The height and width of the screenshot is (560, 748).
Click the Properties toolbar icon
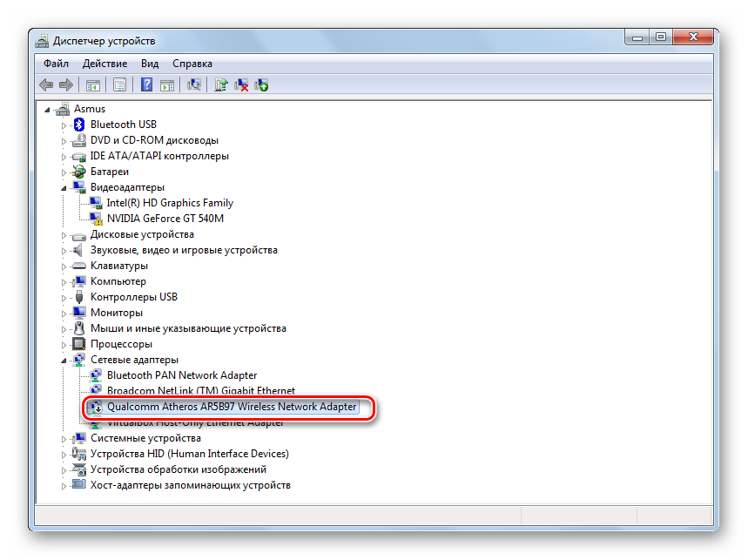pos(119,84)
